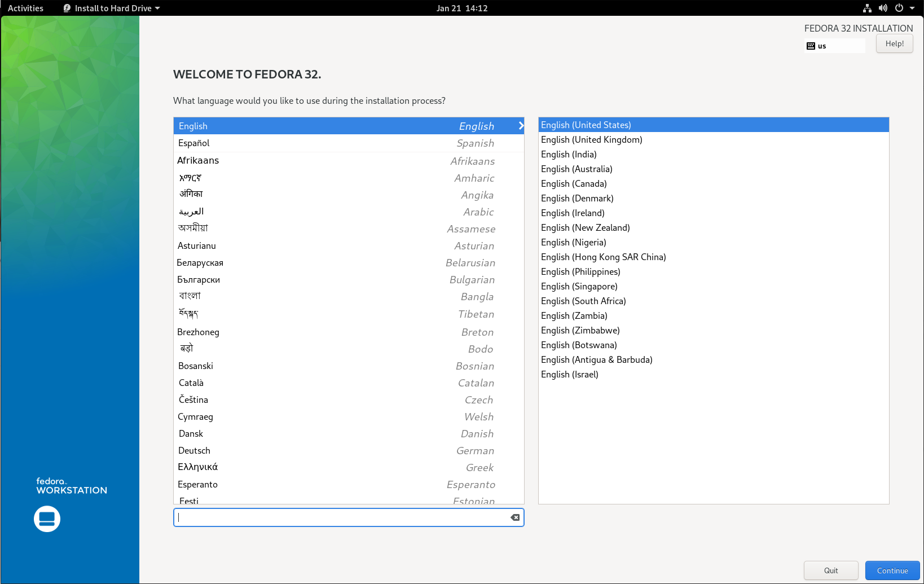
Task: Choose English (United Kingdom) locale
Action: pos(714,139)
